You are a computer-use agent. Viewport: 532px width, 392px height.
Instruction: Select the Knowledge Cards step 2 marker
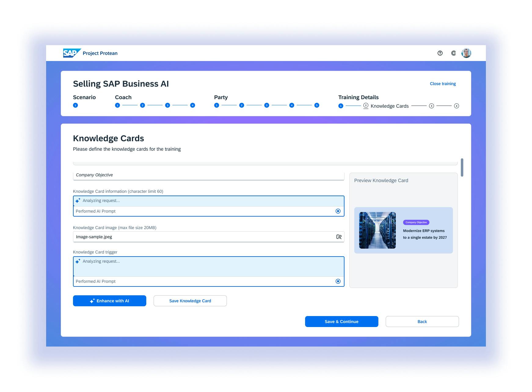point(366,106)
